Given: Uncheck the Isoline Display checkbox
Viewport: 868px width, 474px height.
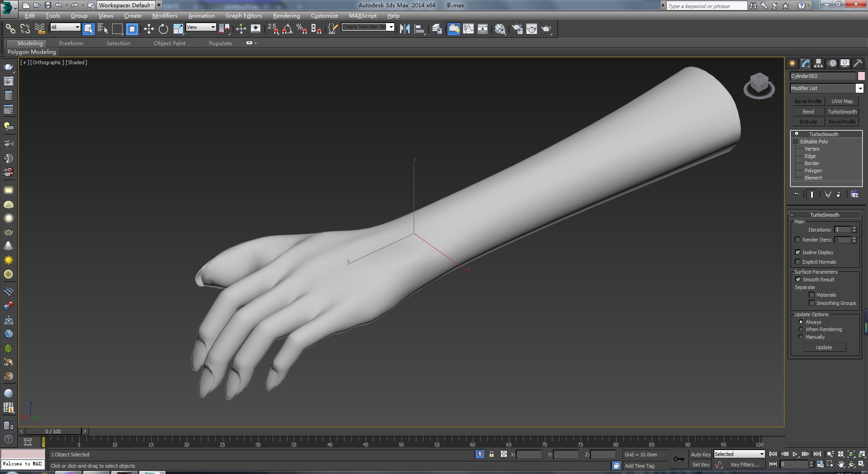Looking at the screenshot, I should [797, 252].
